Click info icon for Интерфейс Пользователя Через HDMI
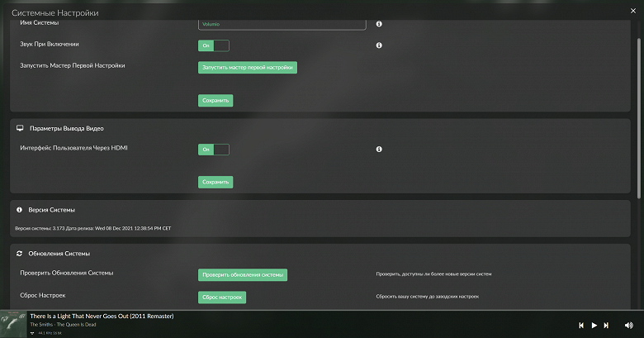Viewport: 644px width, 338px height. pos(379,150)
